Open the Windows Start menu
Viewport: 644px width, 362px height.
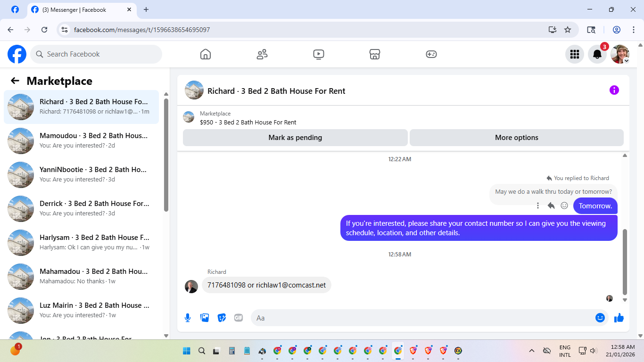187,351
